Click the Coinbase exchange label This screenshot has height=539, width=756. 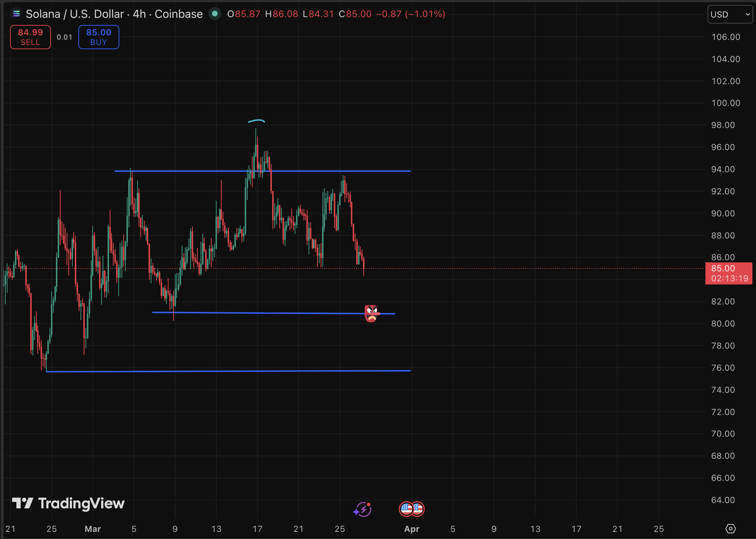pos(178,14)
